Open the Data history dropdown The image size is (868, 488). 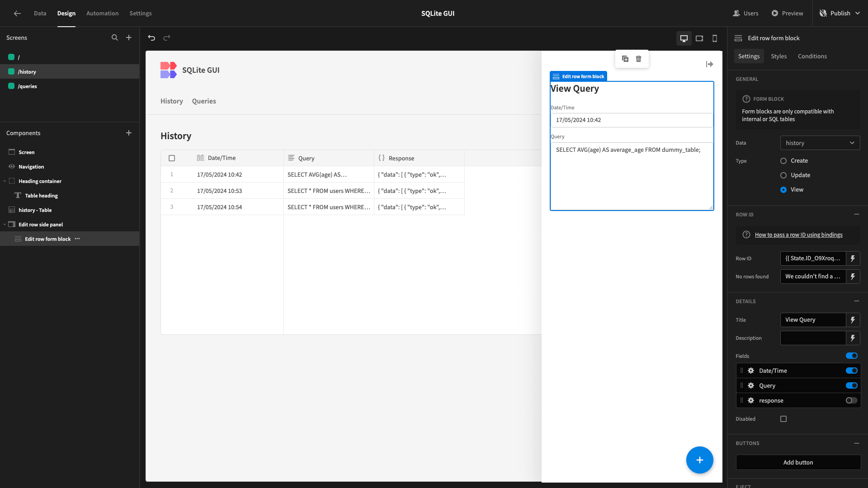(820, 143)
